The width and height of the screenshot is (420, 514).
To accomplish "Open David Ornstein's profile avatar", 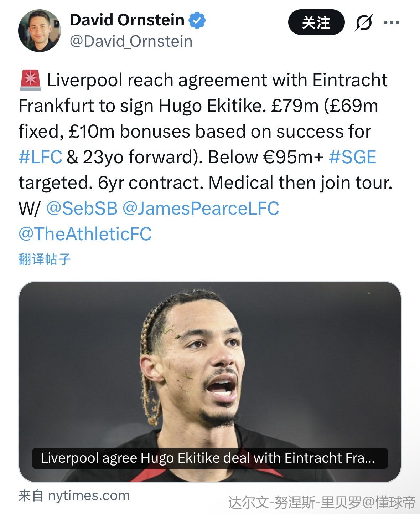I will point(39,31).
